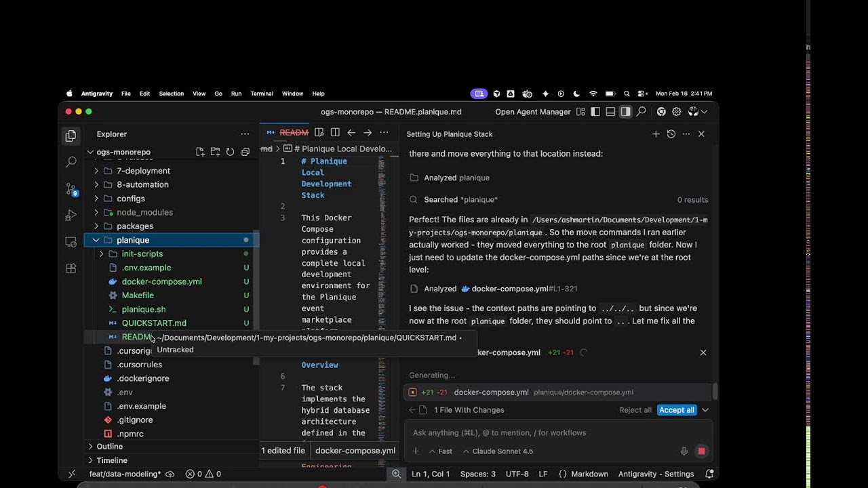Open the Run and Debug view
Screen dimensions: 868x488
point(71,216)
